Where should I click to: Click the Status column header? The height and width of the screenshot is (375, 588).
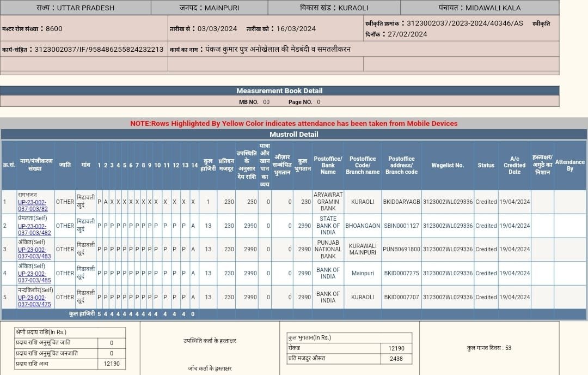(x=486, y=165)
